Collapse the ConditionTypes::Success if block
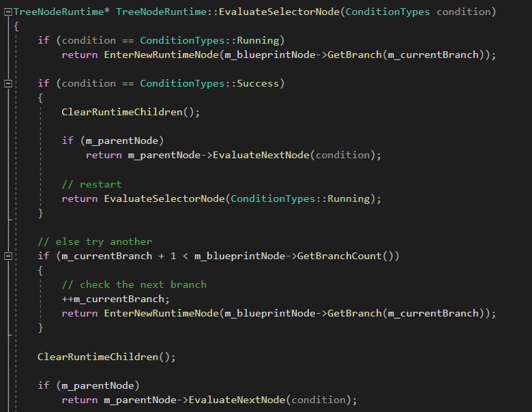The height and width of the screenshot is (412, 532). (x=8, y=83)
